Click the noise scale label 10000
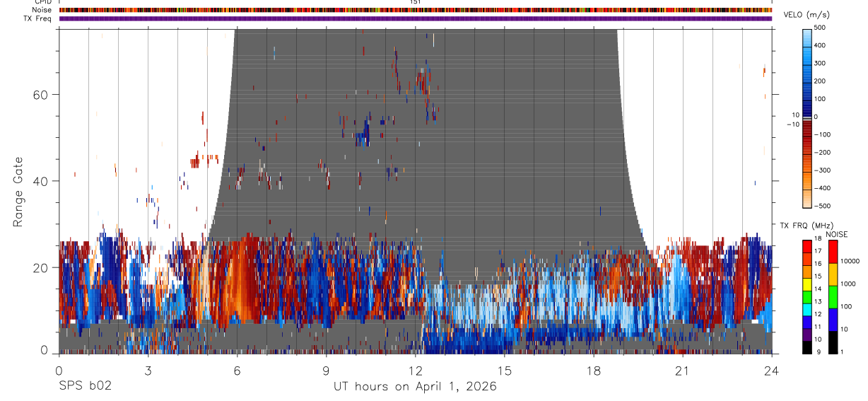 (851, 261)
